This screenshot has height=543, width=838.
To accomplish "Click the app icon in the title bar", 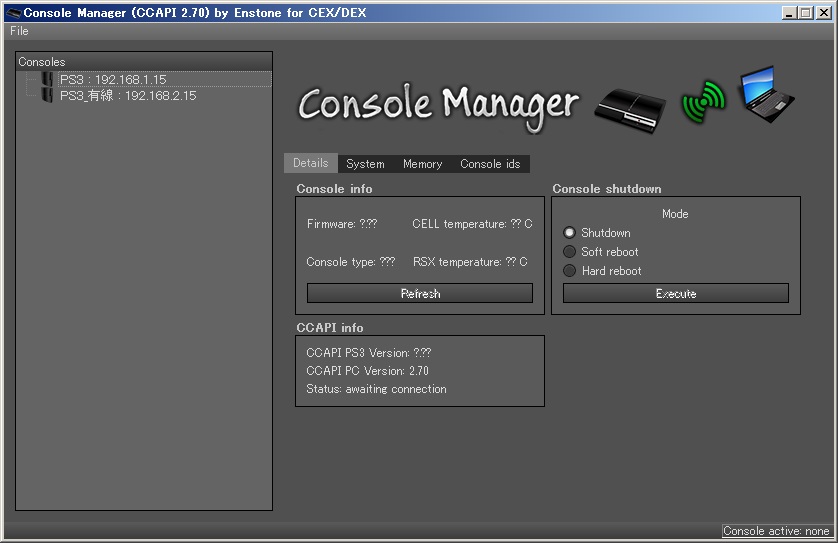I will (13, 13).
